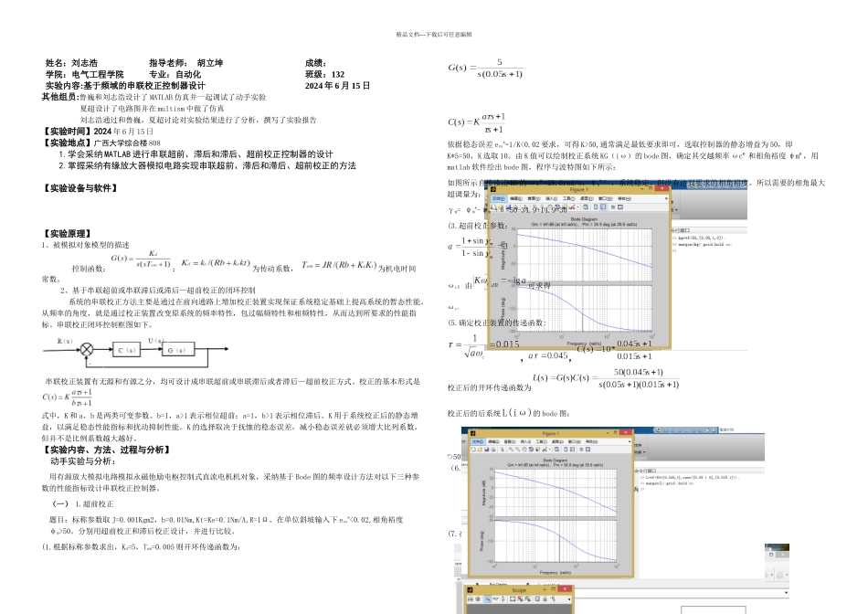This screenshot has width=868, height=614.
Task: Open Parameters icon in Scope window toolbar
Action: click(x=478, y=599)
